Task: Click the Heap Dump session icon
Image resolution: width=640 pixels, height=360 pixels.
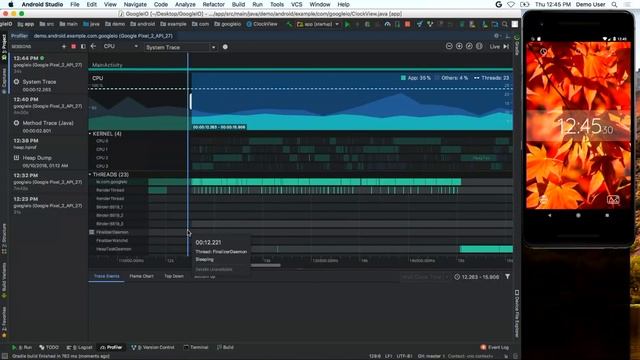Action: tap(16, 158)
